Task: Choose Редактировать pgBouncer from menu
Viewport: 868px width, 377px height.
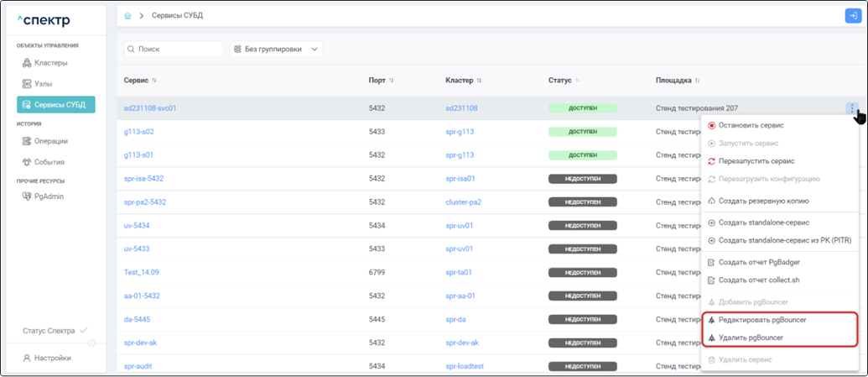Action: pos(761,321)
